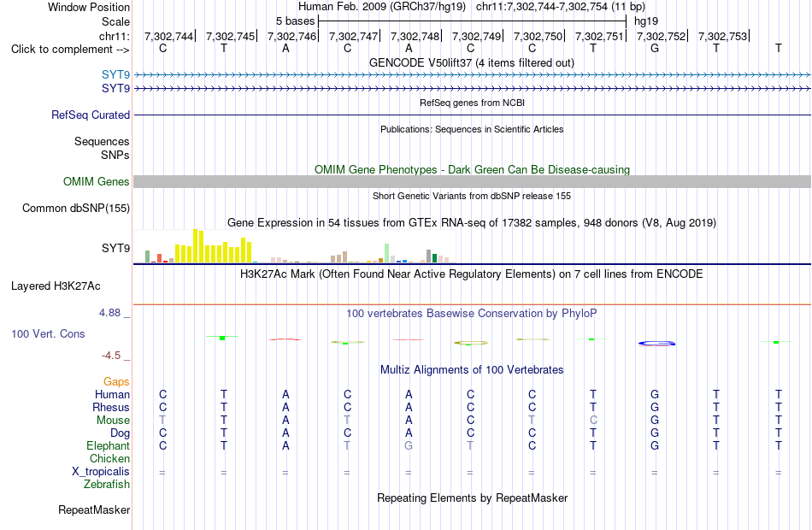The height and width of the screenshot is (530, 812).
Task: Click the 5 bases scale bar label
Action: coord(295,21)
